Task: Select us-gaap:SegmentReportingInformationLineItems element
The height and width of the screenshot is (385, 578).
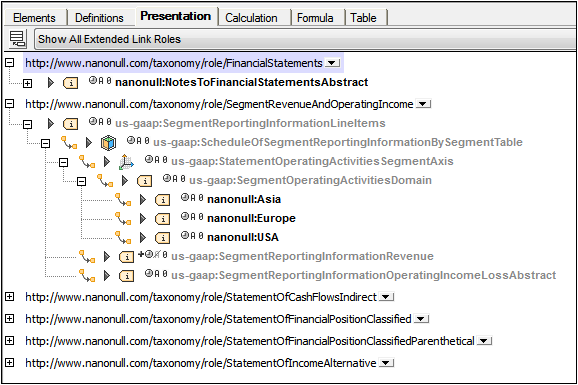Action: (250, 123)
